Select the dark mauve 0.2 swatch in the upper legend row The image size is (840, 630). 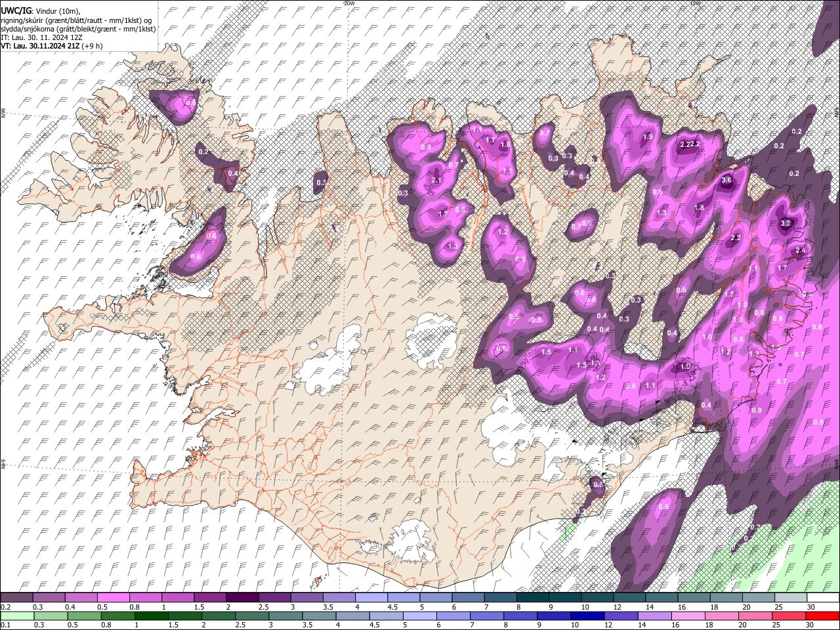tap(17, 597)
